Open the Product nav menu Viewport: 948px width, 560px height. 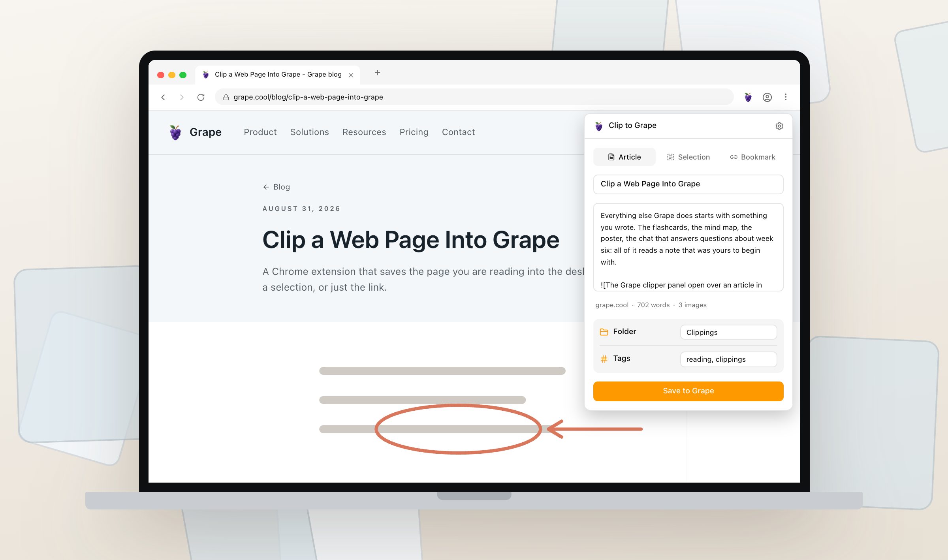click(260, 132)
